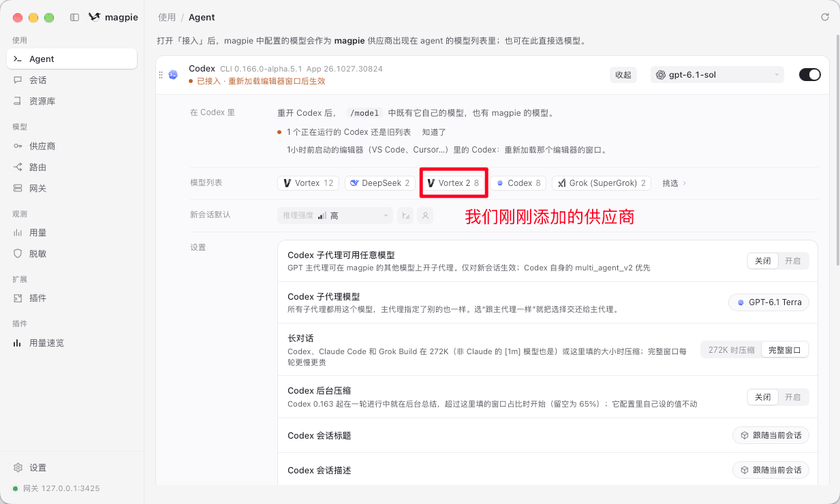Image resolution: width=840 pixels, height=504 pixels.
Task: Turn off the Codex agent switch
Action: tap(810, 75)
